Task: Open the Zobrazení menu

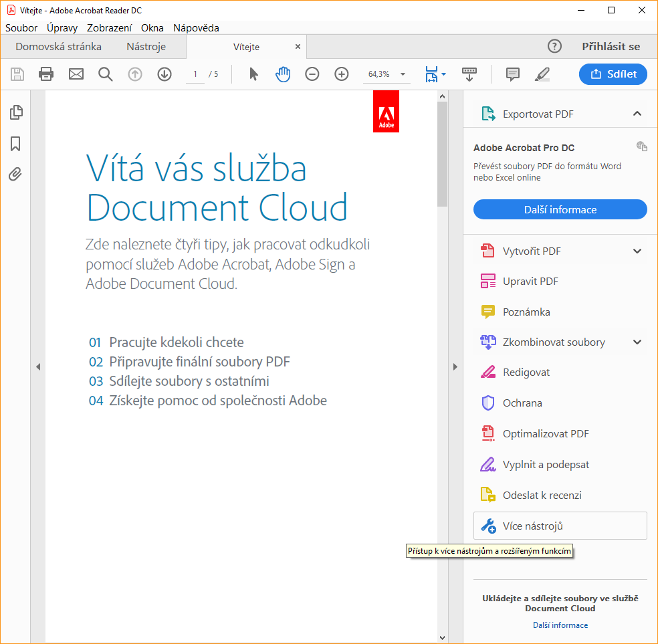Action: pos(109,27)
